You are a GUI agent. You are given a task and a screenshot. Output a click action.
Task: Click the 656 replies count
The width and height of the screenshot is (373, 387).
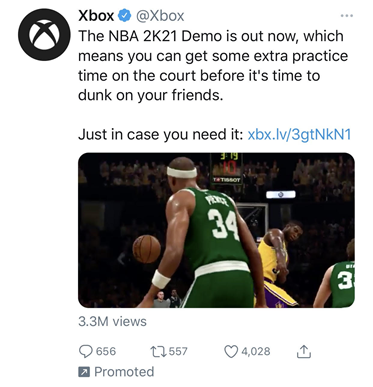pyautogui.click(x=106, y=351)
